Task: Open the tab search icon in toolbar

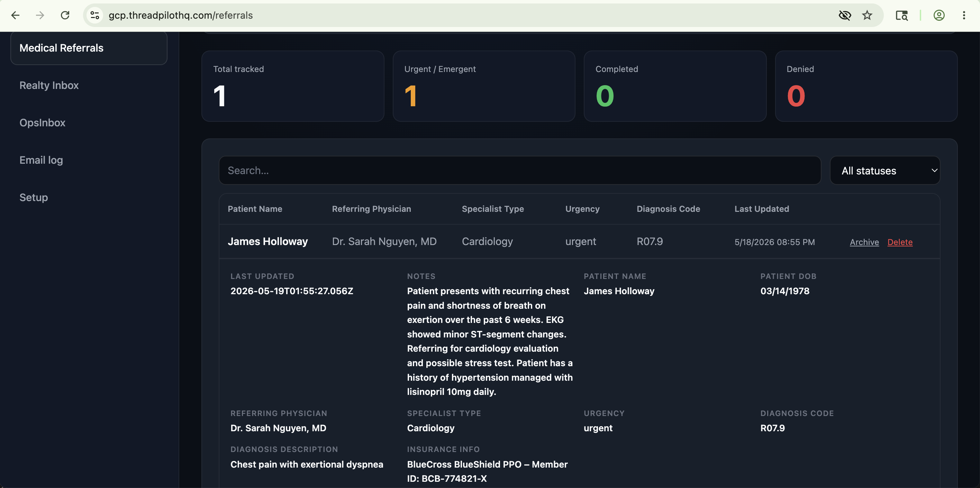Action: pos(902,15)
